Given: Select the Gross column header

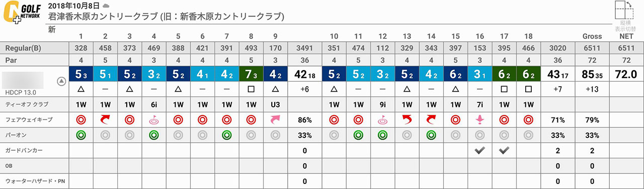Looking at the screenshot, I should (x=592, y=37).
